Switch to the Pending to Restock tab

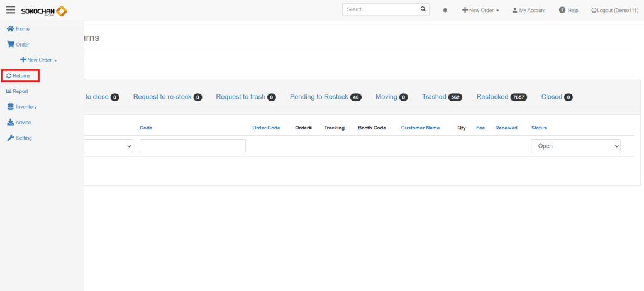point(318,97)
